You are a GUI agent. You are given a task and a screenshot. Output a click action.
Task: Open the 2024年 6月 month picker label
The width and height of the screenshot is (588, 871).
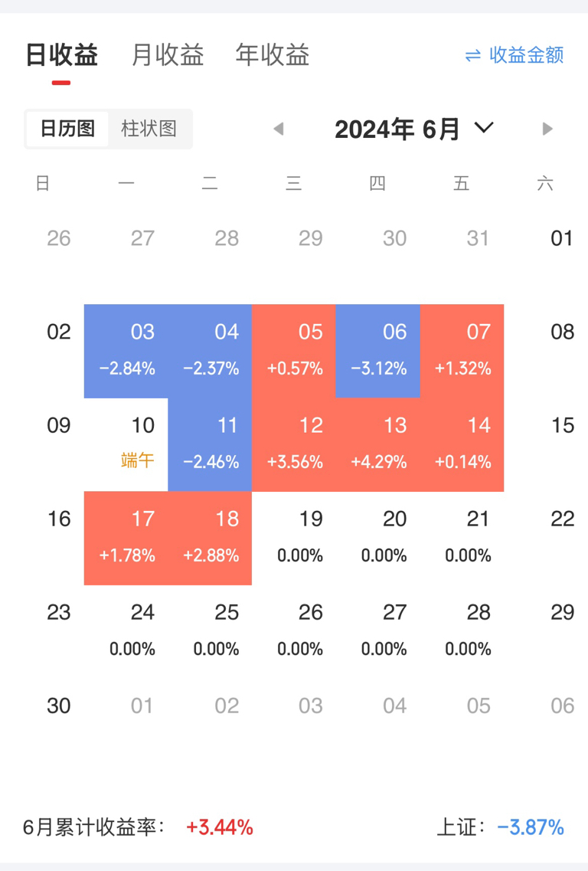pyautogui.click(x=397, y=129)
